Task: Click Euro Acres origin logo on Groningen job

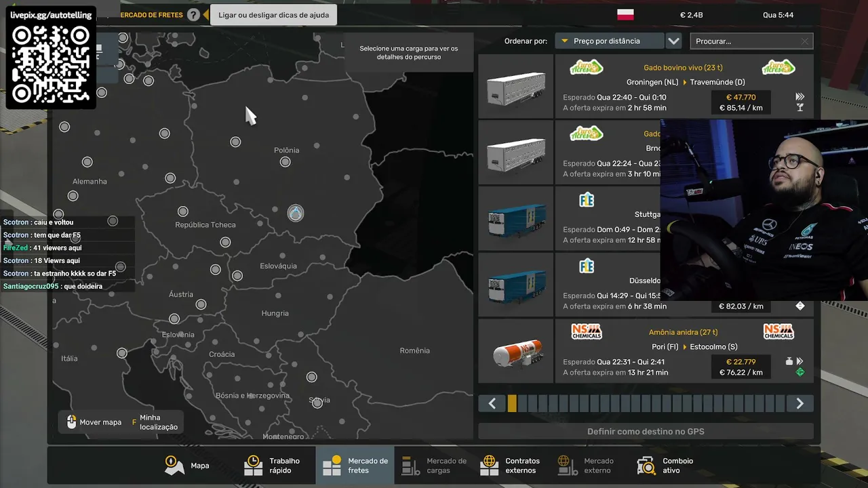Action: coord(587,67)
